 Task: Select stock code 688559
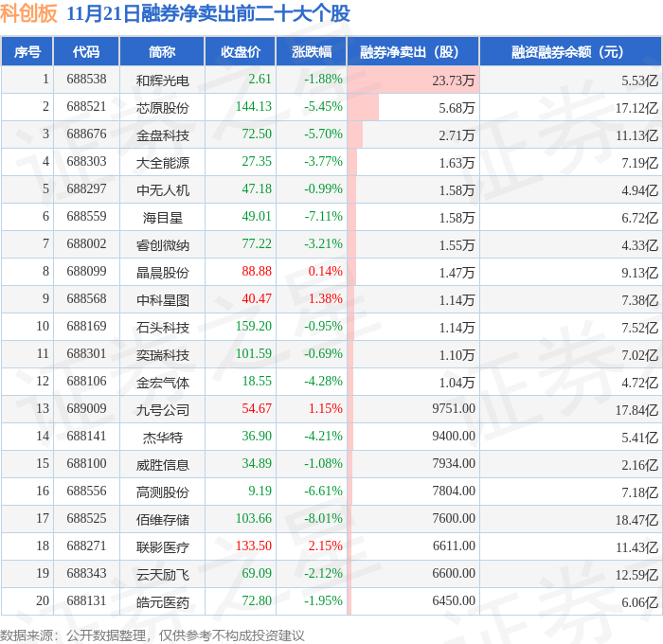[86, 217]
